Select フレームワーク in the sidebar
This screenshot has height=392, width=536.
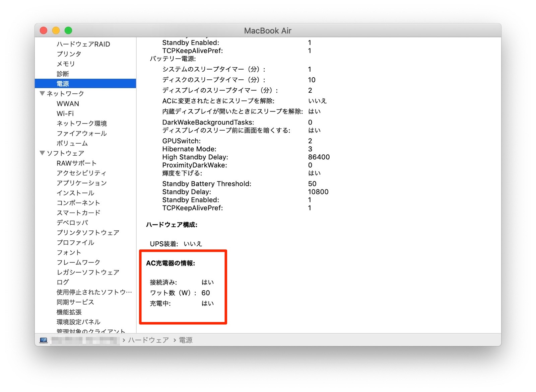pyautogui.click(x=78, y=262)
